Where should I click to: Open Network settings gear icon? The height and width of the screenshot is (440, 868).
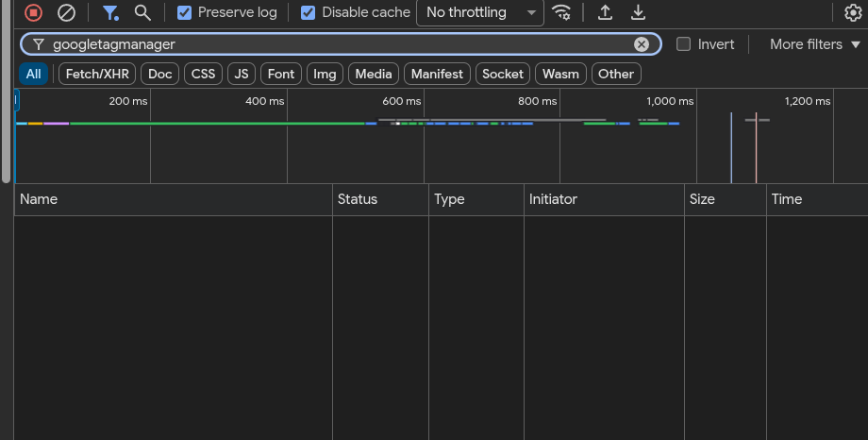coord(853,12)
